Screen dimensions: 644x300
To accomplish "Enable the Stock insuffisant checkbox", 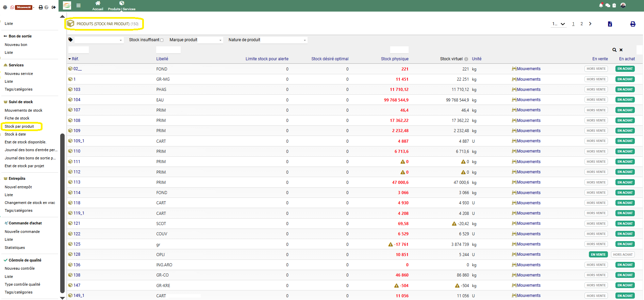I will pyautogui.click(x=162, y=40).
